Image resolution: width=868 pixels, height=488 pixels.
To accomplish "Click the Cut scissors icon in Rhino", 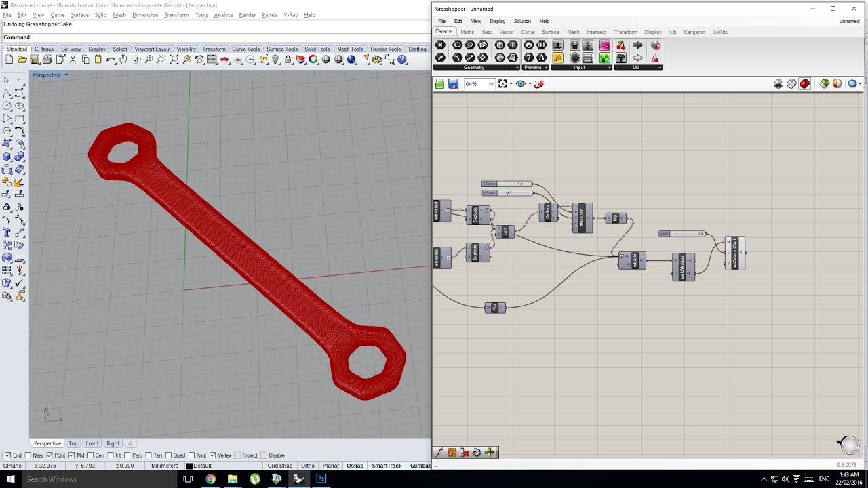I will point(73,60).
